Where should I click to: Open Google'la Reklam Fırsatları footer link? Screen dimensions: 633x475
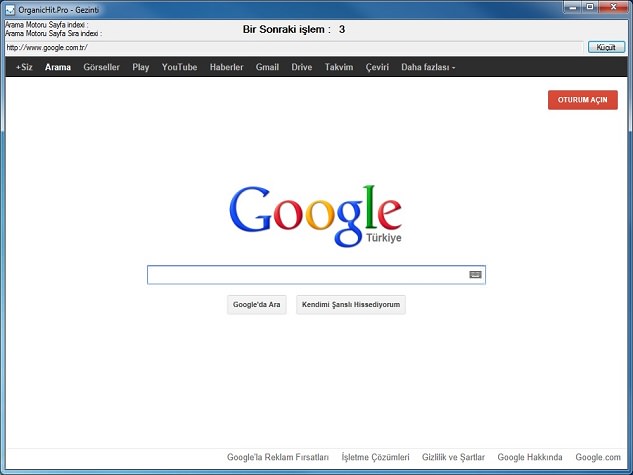(x=278, y=457)
